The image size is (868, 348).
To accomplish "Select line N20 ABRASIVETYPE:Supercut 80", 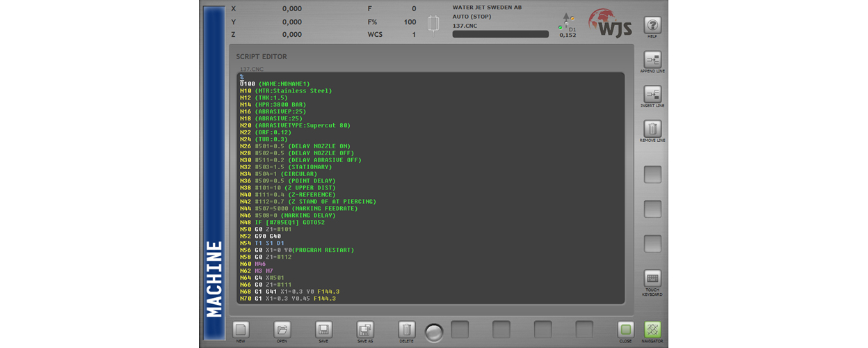I will point(296,125).
